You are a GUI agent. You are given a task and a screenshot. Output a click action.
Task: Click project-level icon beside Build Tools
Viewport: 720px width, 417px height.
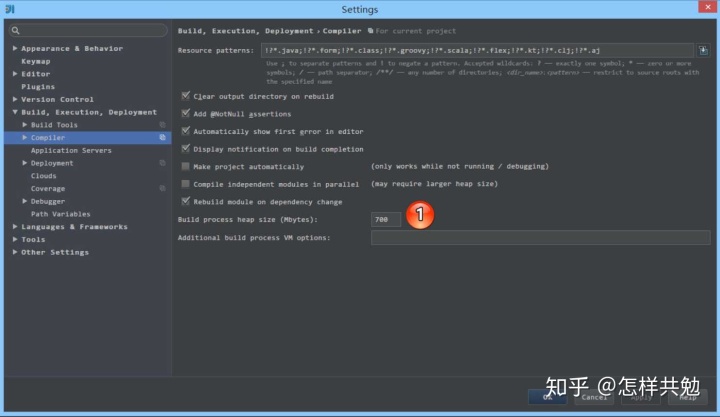(x=162, y=125)
